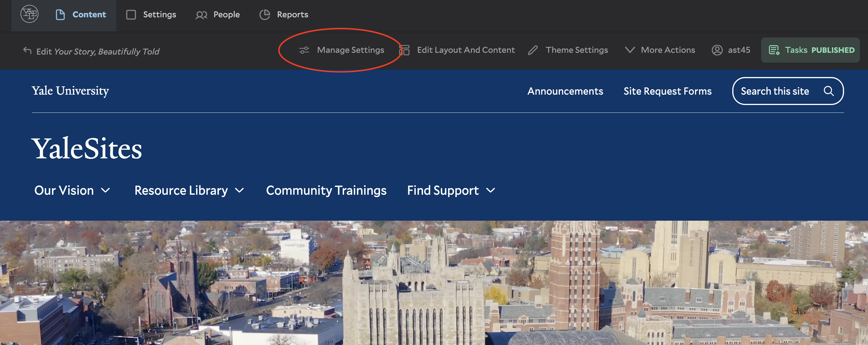The image size is (868, 345).
Task: Click the user avatar icon beside ast45
Action: [x=717, y=50]
